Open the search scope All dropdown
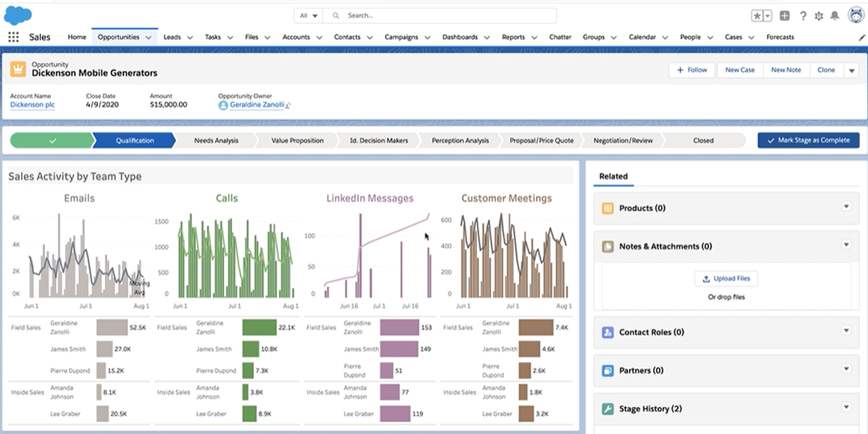The image size is (868, 434). pyautogui.click(x=309, y=16)
